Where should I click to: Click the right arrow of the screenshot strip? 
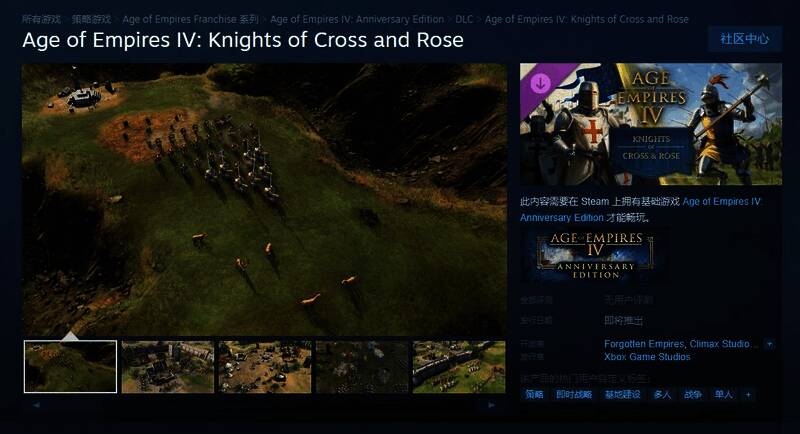pyautogui.click(x=491, y=405)
